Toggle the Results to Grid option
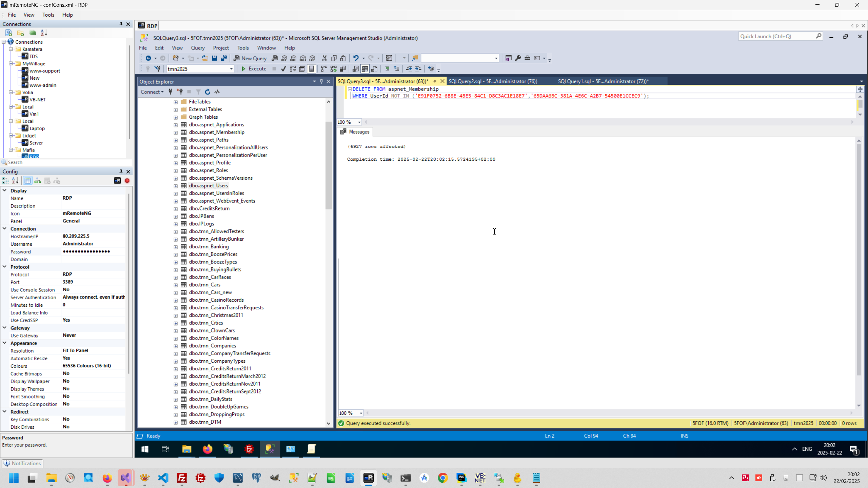 tap(365, 69)
